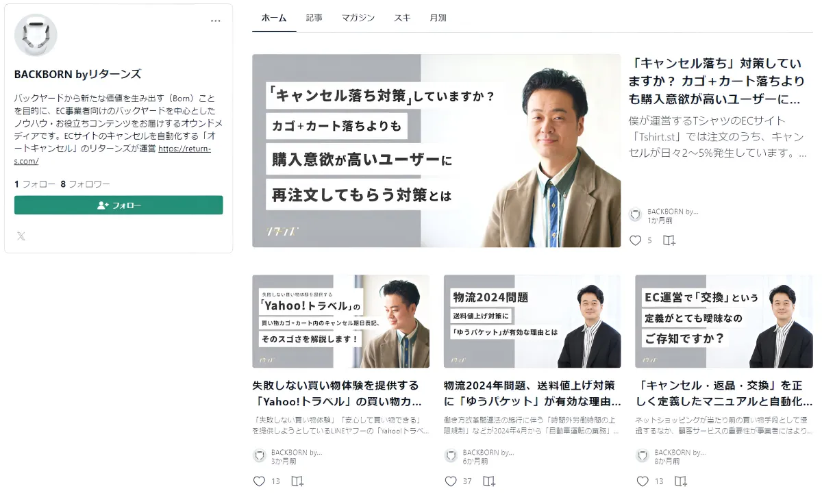This screenshot has height=504, width=822.
Task: Open the スキ tab
Action: click(x=402, y=18)
